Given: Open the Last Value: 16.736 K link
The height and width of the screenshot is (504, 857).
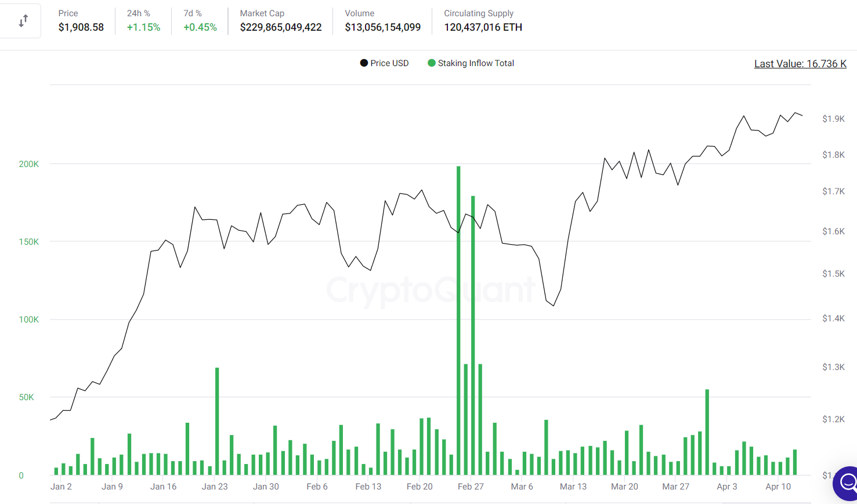Looking at the screenshot, I should tap(800, 64).
